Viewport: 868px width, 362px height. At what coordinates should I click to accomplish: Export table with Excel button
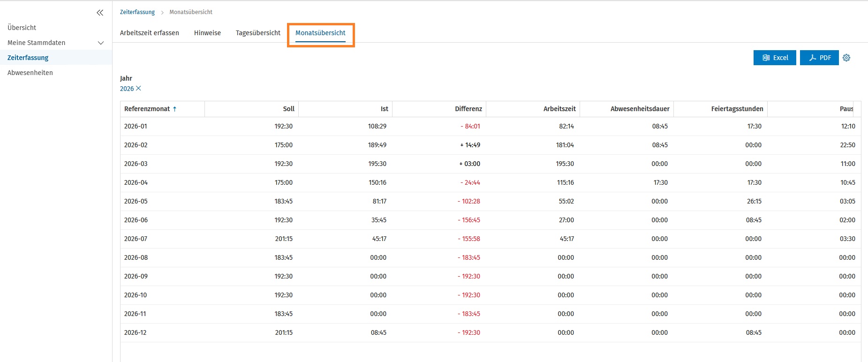click(775, 58)
